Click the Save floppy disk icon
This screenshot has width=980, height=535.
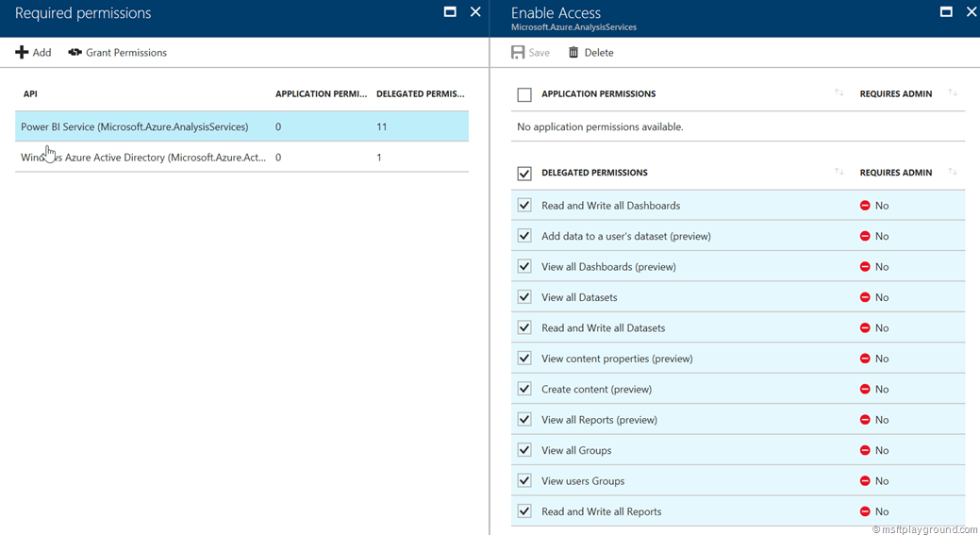coord(518,53)
